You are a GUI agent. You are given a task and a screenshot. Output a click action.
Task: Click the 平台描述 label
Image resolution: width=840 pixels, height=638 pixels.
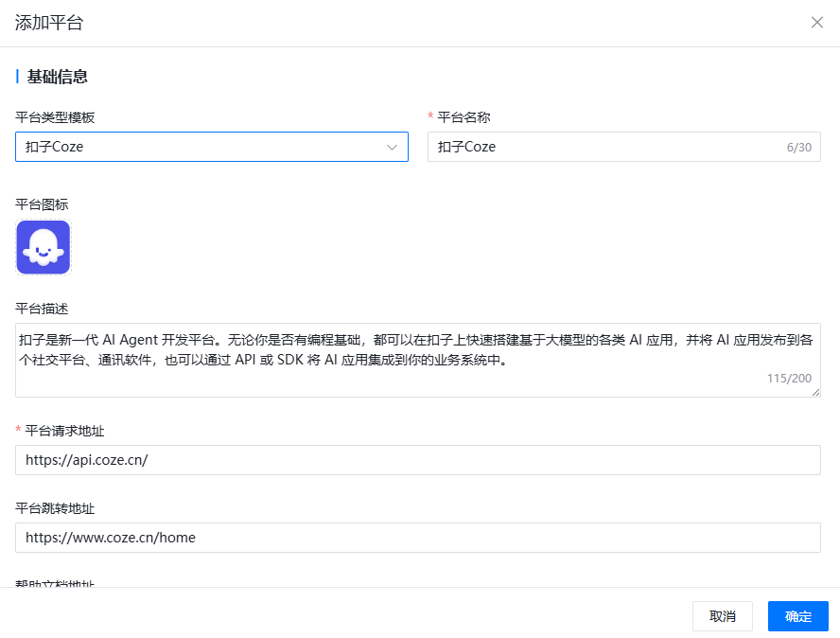coord(42,309)
